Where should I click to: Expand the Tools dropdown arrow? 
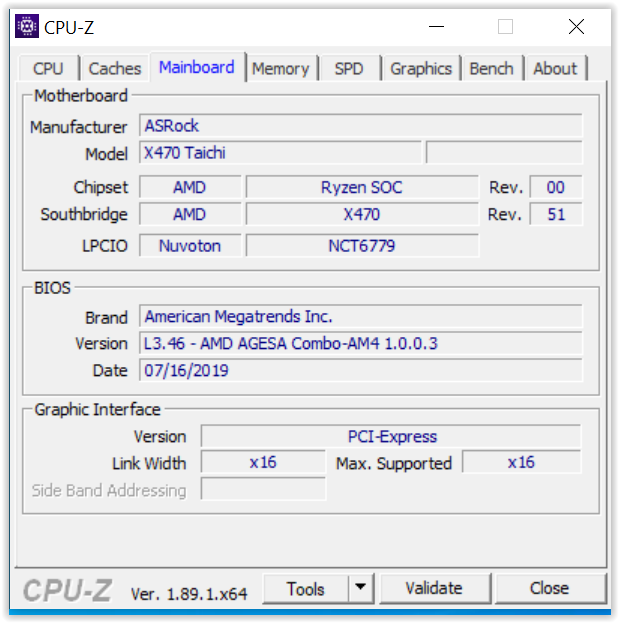pos(361,587)
